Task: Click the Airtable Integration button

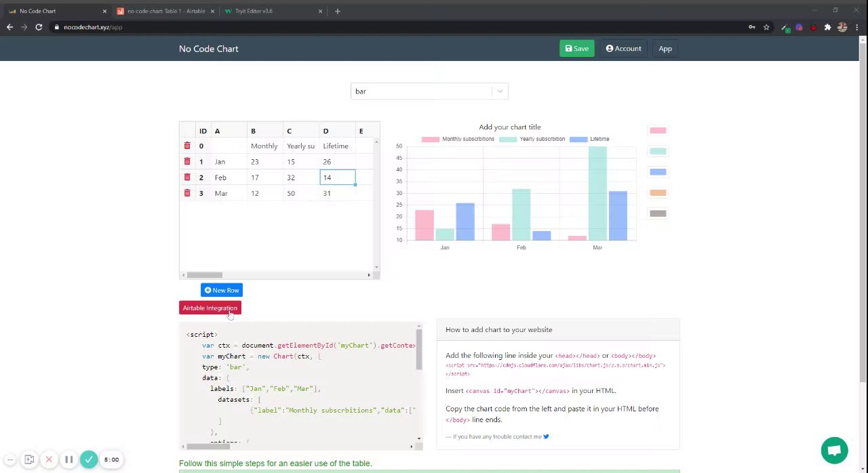Action: click(210, 308)
